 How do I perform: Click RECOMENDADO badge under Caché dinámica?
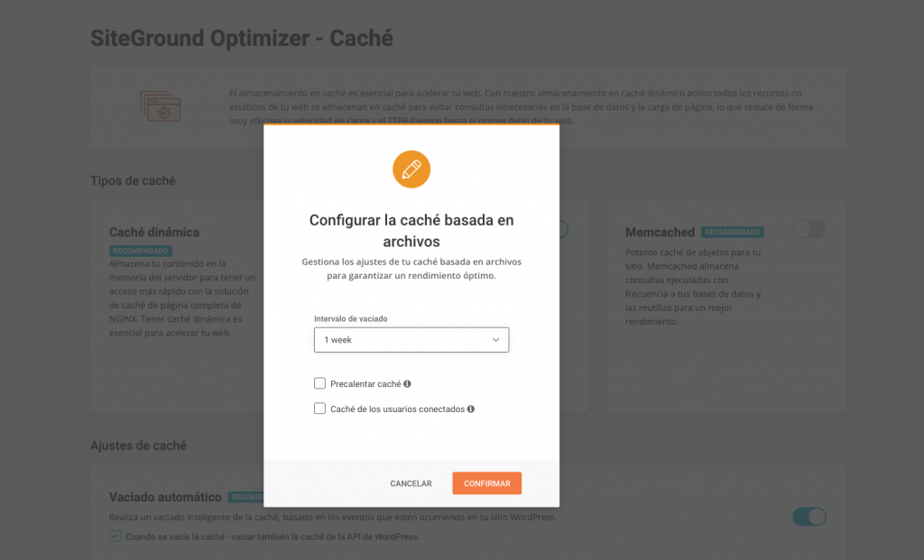click(141, 251)
